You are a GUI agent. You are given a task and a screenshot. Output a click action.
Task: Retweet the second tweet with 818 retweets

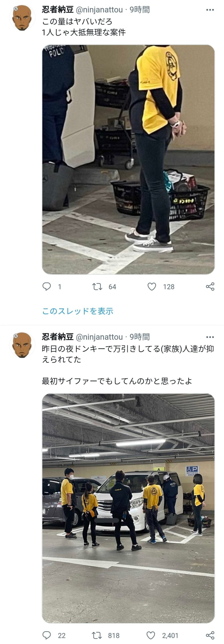point(97,635)
